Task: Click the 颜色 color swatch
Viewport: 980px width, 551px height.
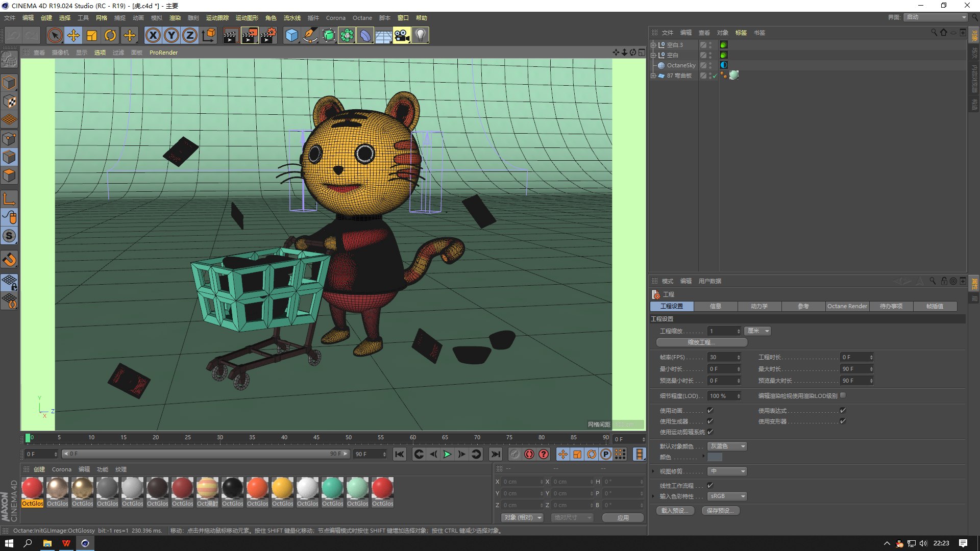Action: (x=715, y=457)
